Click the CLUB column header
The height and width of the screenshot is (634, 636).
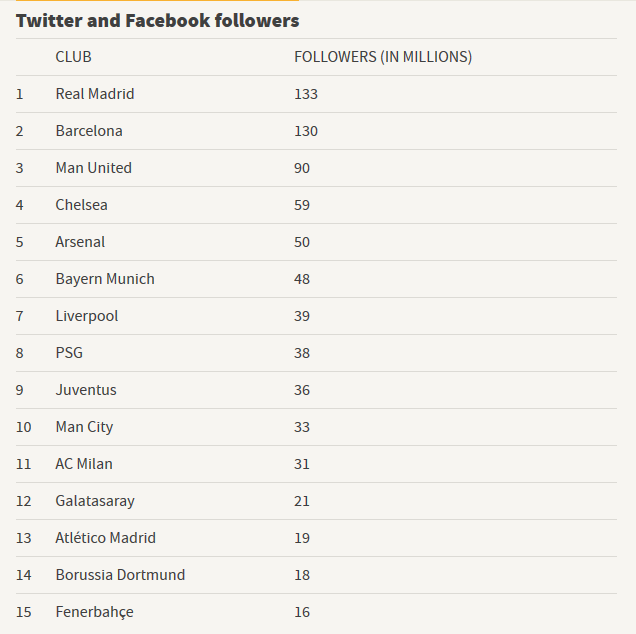(73, 57)
